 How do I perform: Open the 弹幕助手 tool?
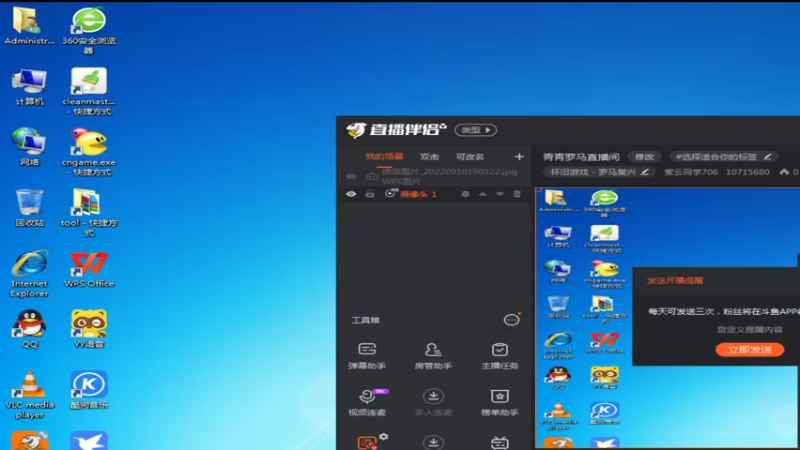click(x=367, y=356)
